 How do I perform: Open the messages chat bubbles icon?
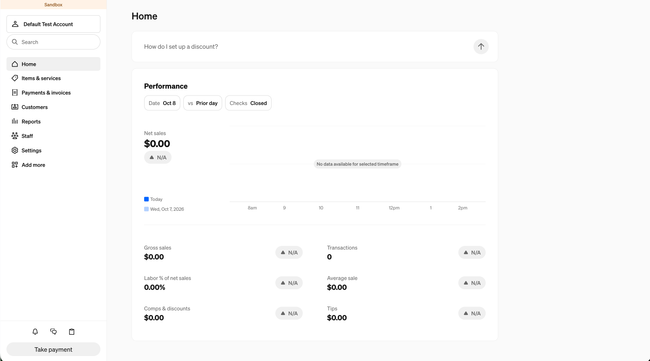tap(53, 332)
